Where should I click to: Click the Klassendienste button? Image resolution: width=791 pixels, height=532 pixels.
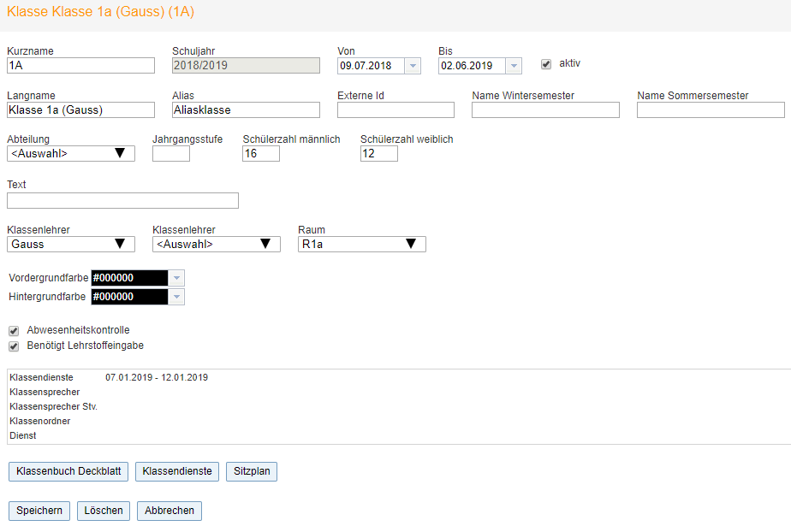click(x=177, y=471)
